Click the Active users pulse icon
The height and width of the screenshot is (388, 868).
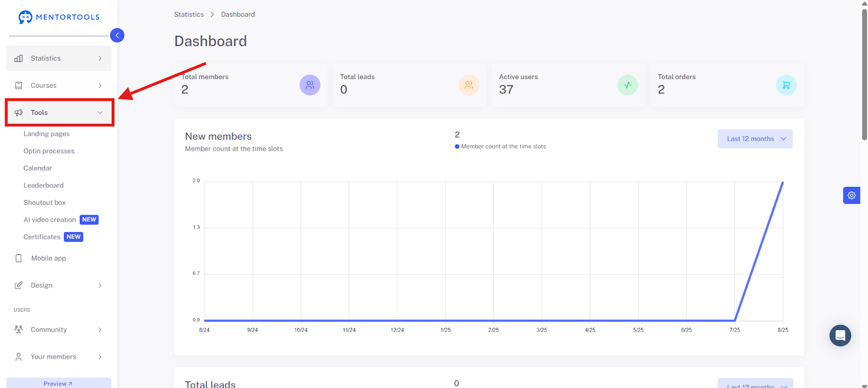(628, 85)
